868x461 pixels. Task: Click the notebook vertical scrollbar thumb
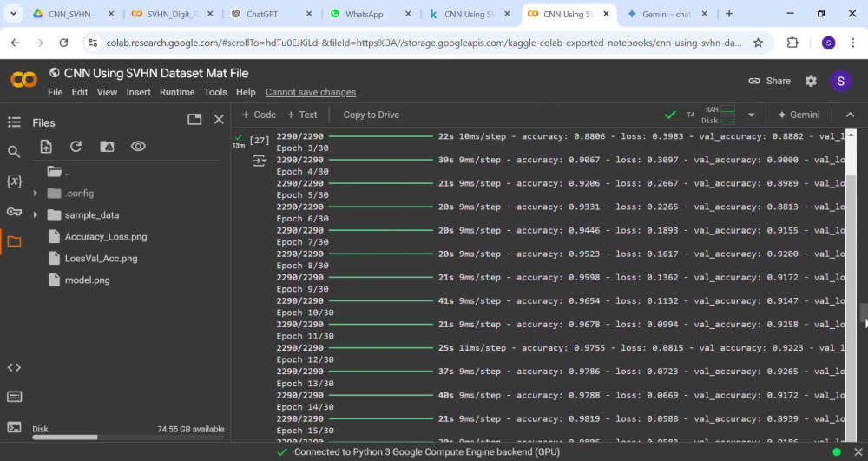tap(863, 313)
